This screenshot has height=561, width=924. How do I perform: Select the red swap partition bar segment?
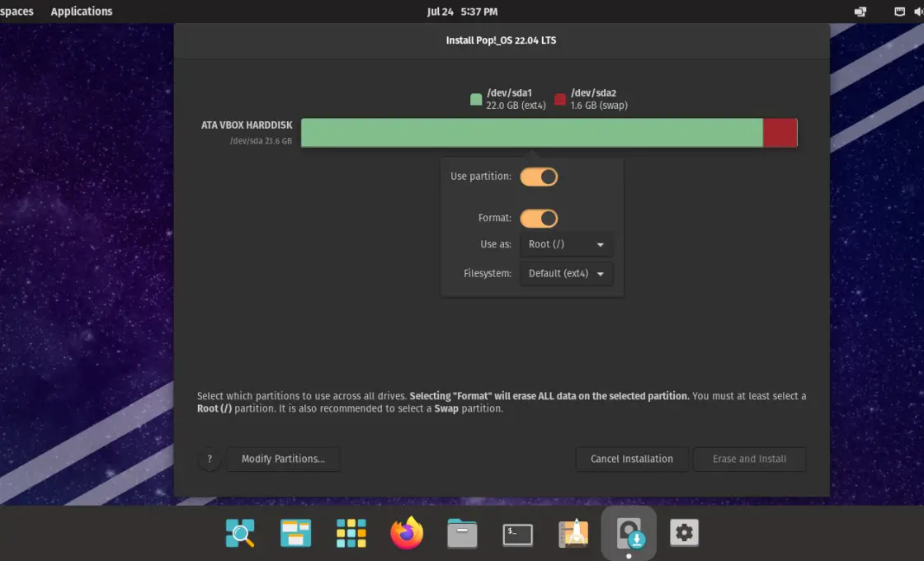tap(780, 133)
